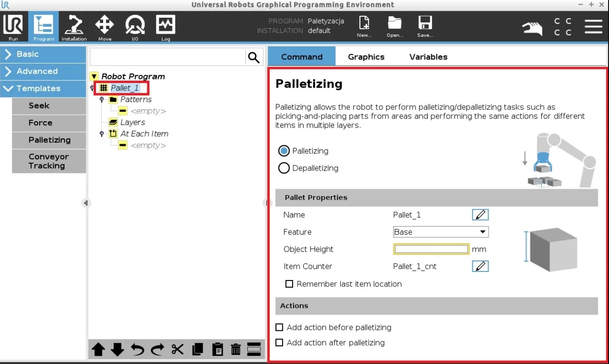
Task: Enable Remember last item location
Action: tap(289, 284)
